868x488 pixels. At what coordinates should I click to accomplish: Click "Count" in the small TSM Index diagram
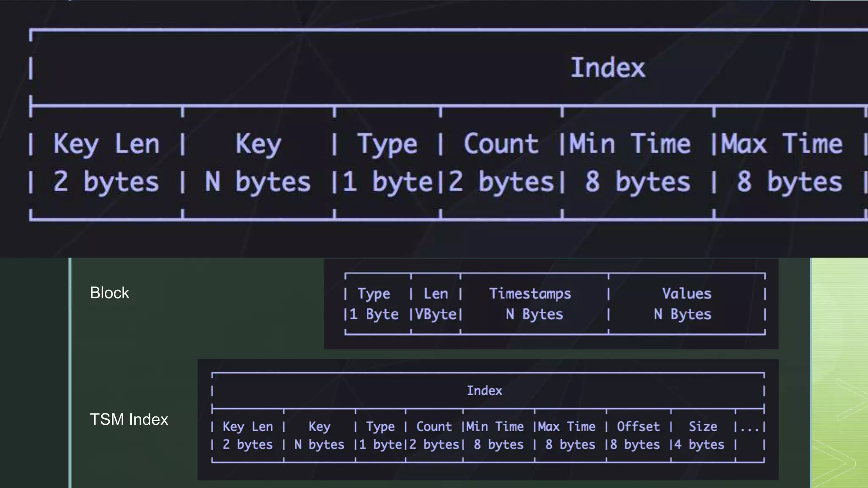pyautogui.click(x=434, y=426)
